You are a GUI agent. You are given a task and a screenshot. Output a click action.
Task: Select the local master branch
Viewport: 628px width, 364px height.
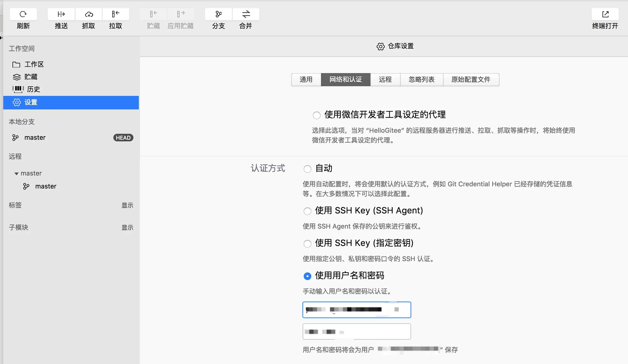(35, 138)
